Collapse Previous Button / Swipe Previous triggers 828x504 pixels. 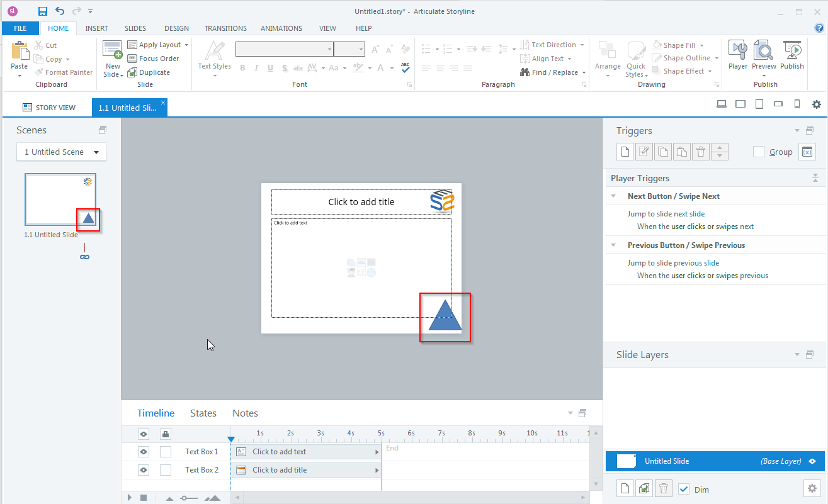click(614, 245)
